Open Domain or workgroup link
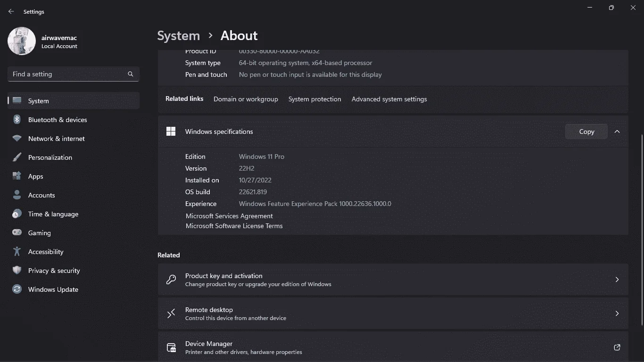Screen dimensions: 644x362 [x=246, y=99]
